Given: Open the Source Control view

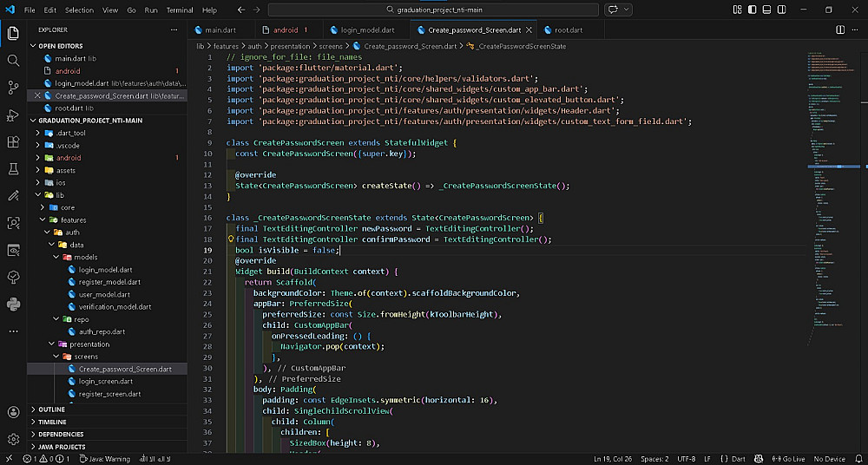Looking at the screenshot, I should 13,88.
